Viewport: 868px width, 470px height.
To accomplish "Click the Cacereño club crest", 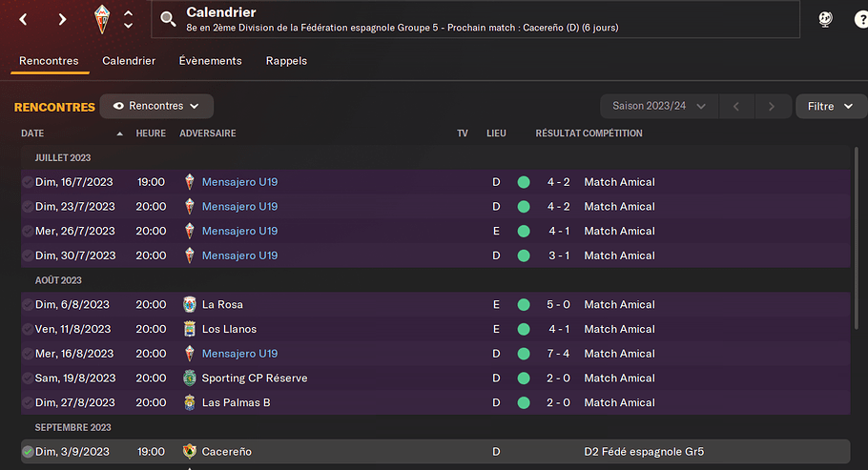I will tap(189, 452).
